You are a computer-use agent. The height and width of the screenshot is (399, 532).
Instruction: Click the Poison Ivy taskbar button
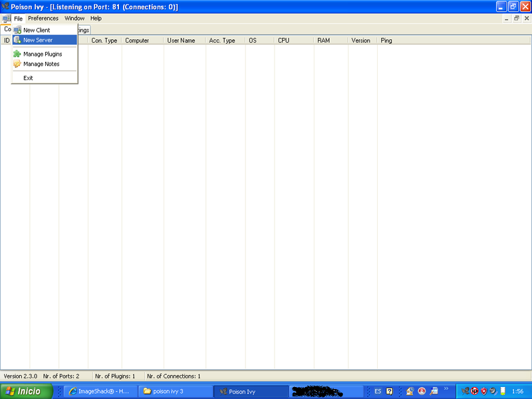click(x=251, y=391)
